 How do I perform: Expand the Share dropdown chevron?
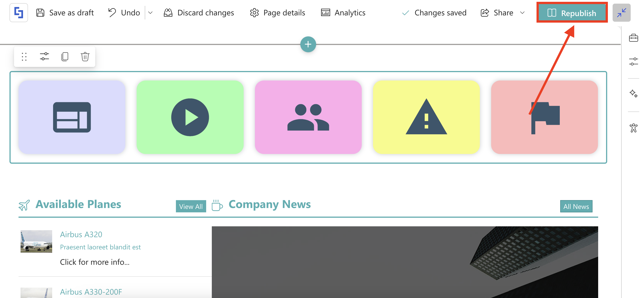point(522,13)
